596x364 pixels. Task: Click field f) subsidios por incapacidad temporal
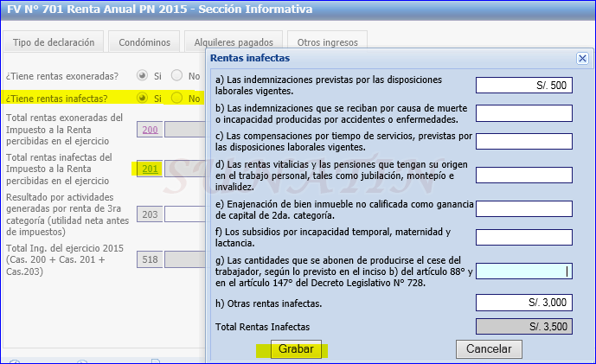point(524,238)
